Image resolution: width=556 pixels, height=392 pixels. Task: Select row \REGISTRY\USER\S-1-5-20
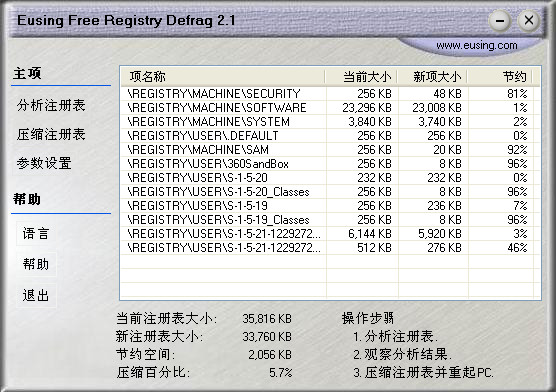tap(330, 178)
